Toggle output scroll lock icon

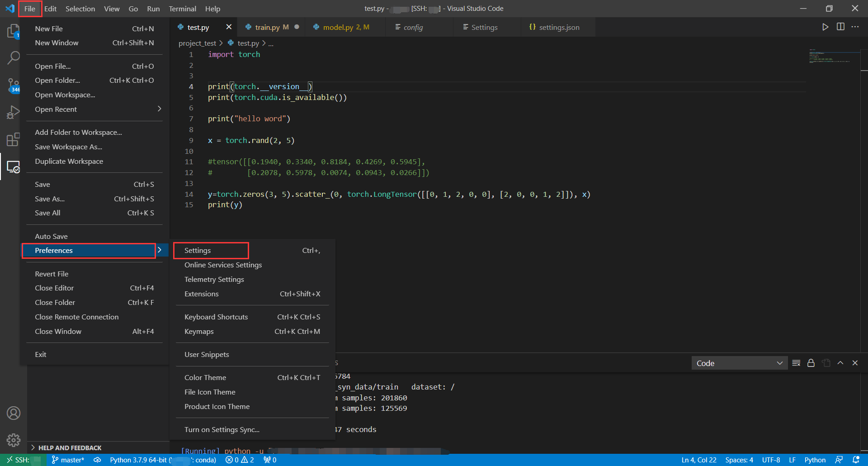click(811, 363)
